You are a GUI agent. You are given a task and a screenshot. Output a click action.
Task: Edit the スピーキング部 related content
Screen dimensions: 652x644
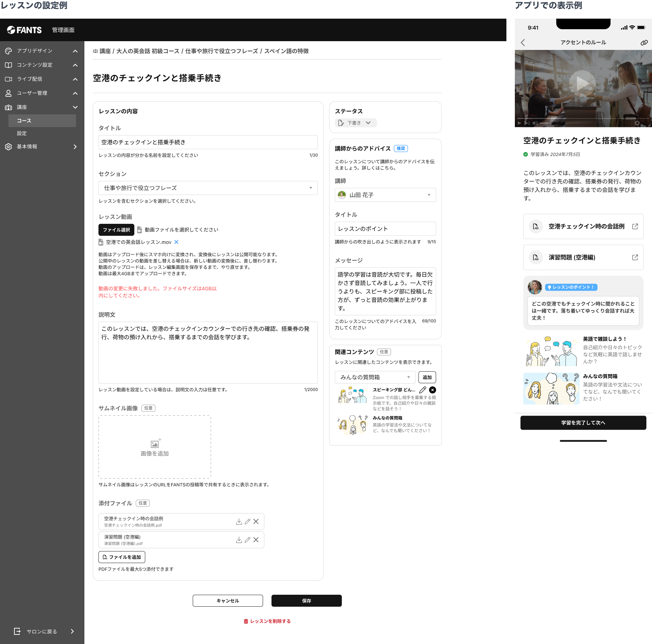point(423,390)
